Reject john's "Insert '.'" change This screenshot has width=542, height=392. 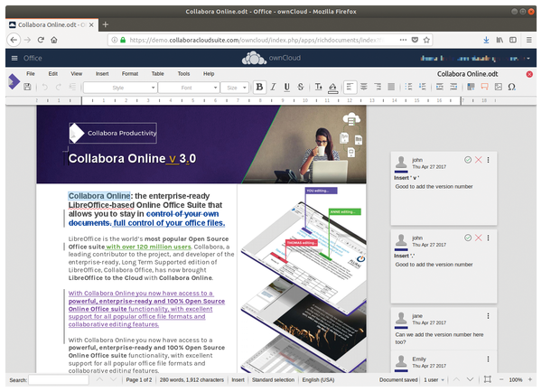[x=479, y=238]
